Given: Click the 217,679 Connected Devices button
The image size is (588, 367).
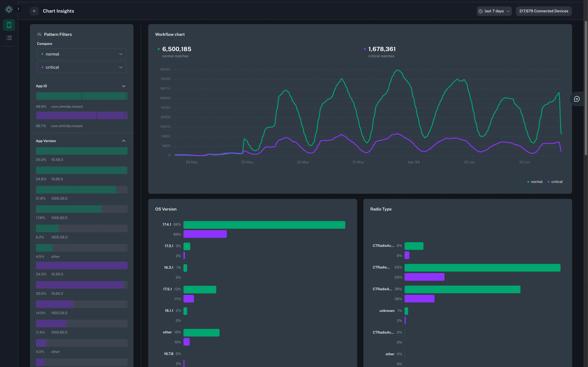Looking at the screenshot, I should tap(543, 11).
